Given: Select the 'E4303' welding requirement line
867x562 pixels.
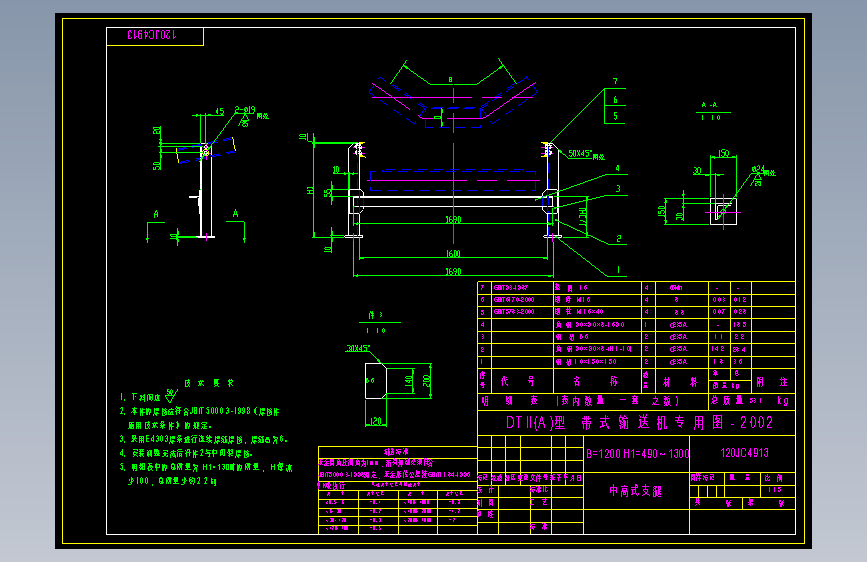Looking at the screenshot, I should [204, 439].
